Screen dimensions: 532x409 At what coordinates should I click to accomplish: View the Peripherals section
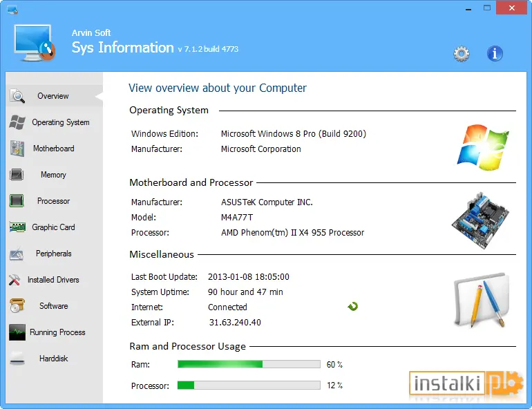(54, 254)
